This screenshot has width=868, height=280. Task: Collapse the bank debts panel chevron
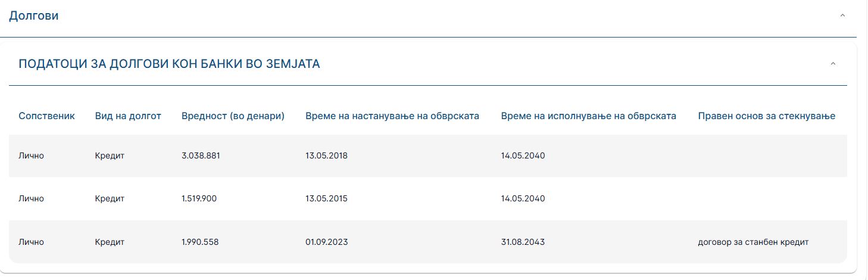pyautogui.click(x=833, y=64)
